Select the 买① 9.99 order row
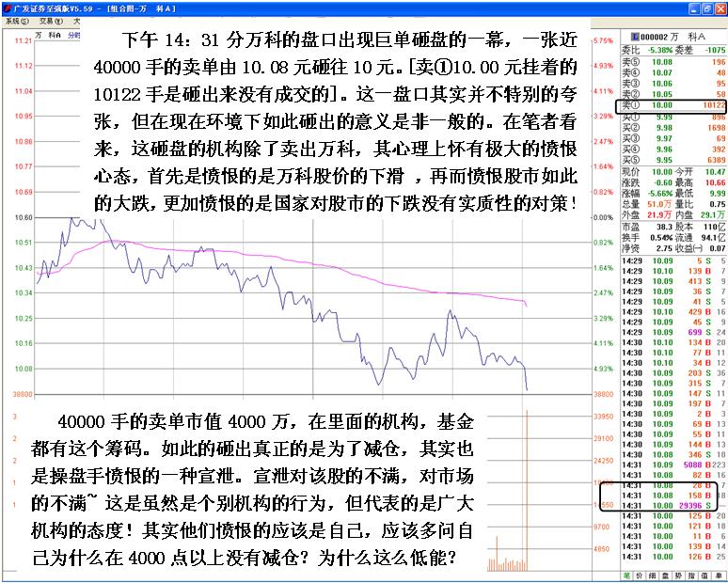The height and width of the screenshot is (583, 728). click(673, 117)
